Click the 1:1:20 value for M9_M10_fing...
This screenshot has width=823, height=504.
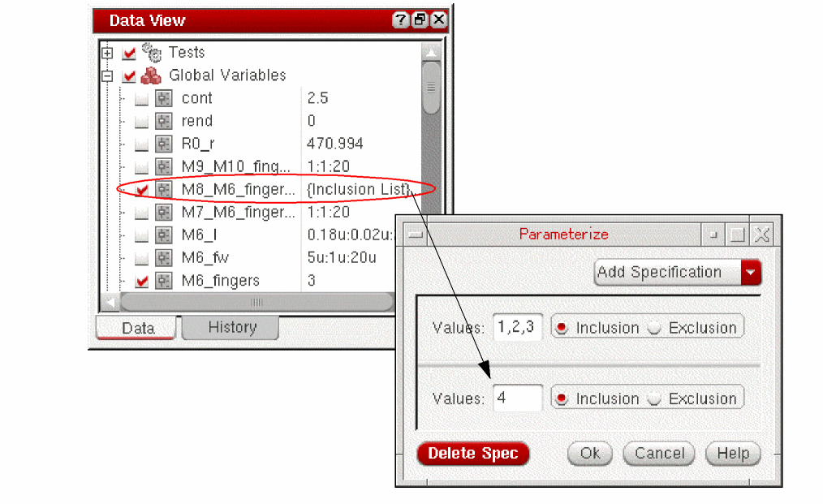point(329,167)
